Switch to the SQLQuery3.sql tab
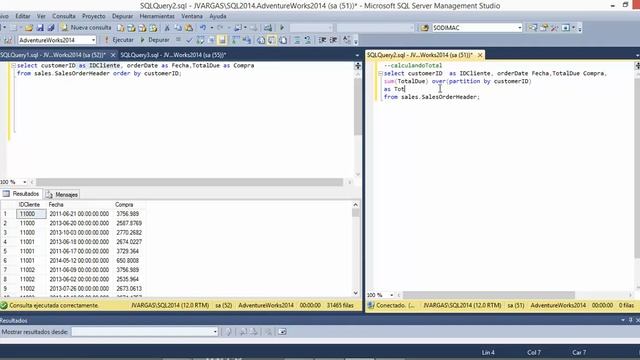Screen dimensions: 640x360 pyautogui.click(x=173, y=55)
